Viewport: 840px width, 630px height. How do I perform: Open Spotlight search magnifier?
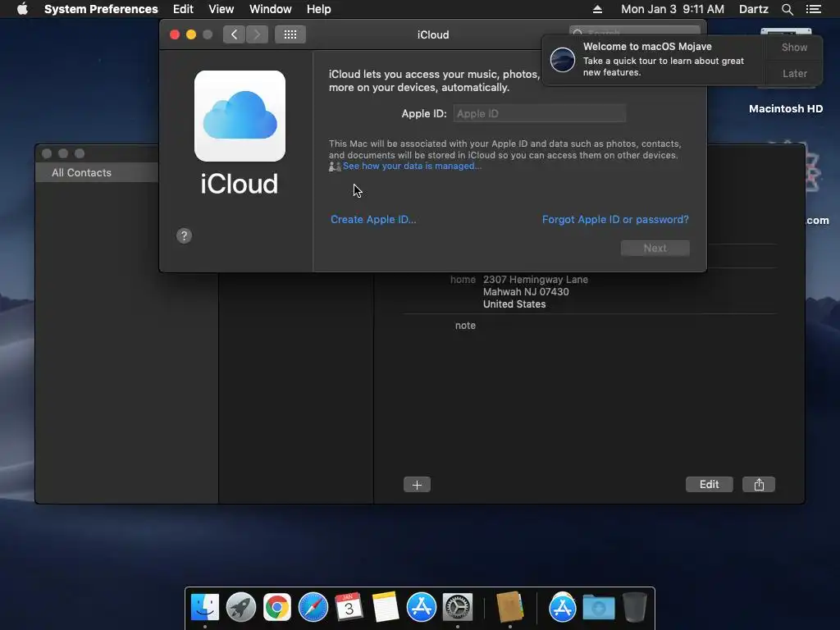pos(787,9)
